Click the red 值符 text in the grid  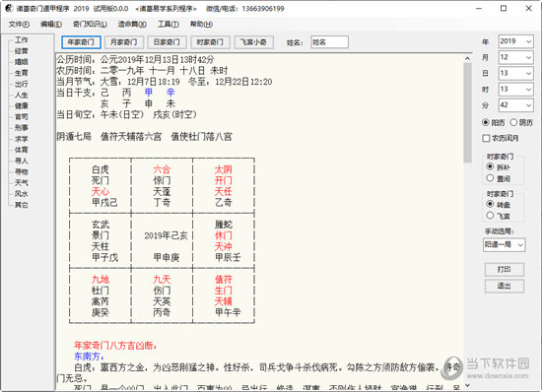(224, 280)
